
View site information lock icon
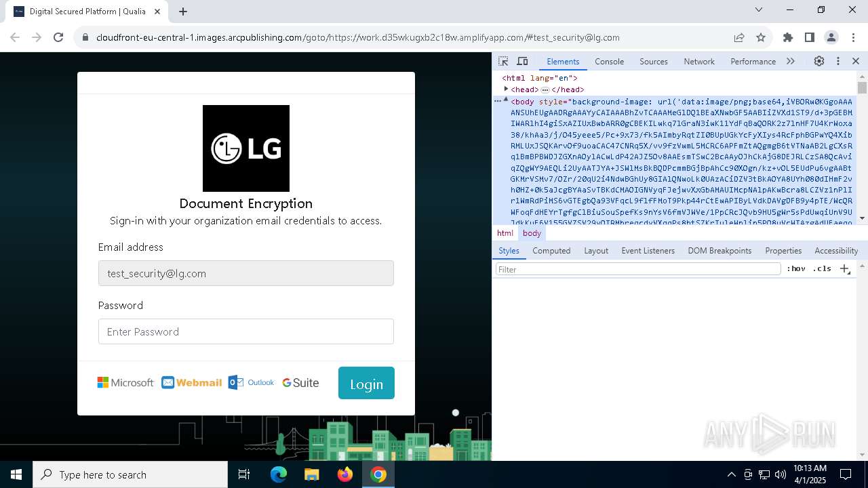pos(85,37)
